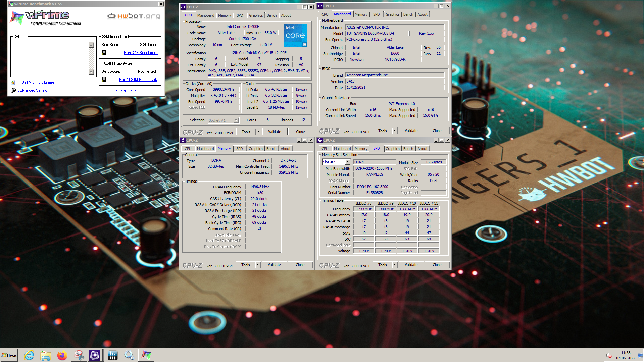Open About tab in the SPD window
This screenshot has height=362, width=644.
click(423, 149)
